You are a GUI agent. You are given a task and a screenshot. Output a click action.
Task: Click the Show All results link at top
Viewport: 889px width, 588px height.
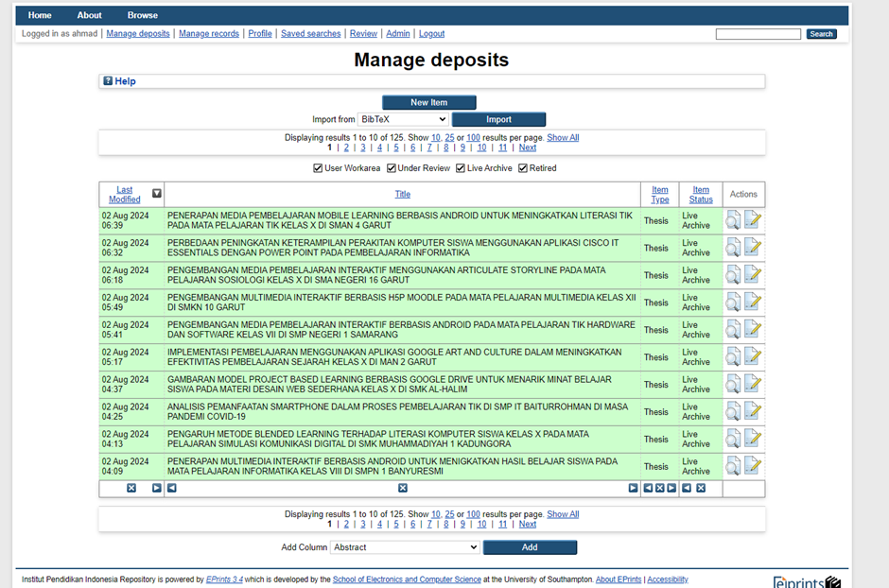563,138
